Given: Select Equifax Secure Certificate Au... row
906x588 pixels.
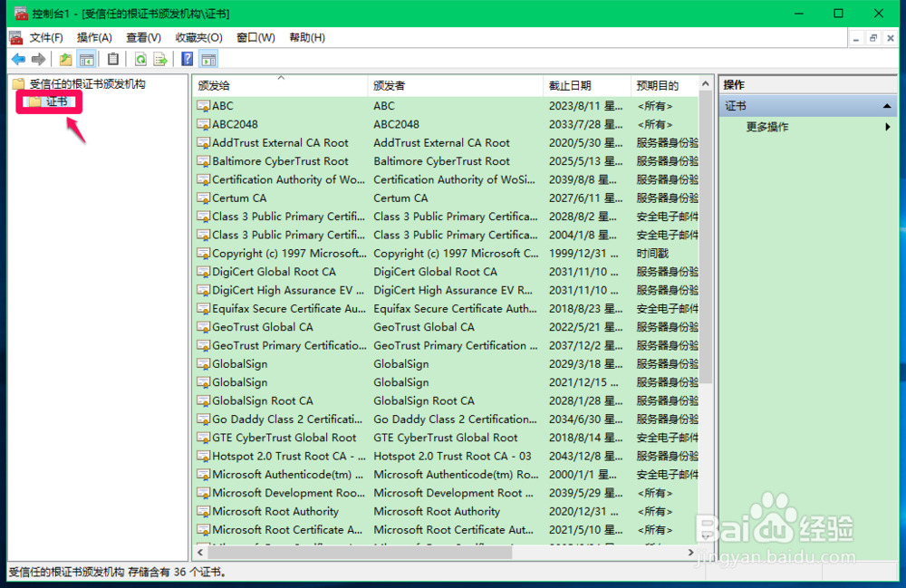Looking at the screenshot, I should [446, 308].
